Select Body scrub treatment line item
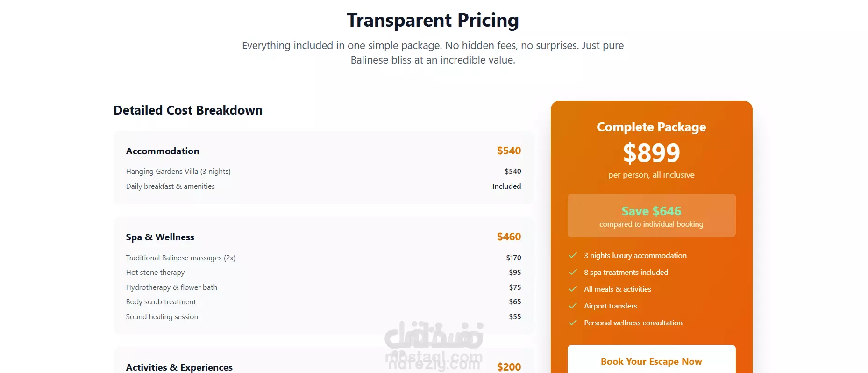Screen dimensions: 868x373 pos(323,301)
